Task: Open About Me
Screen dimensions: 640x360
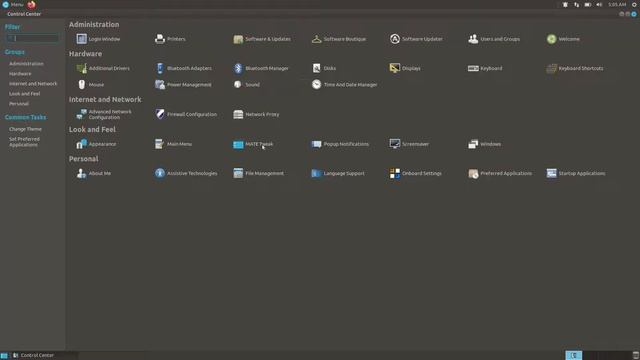Action: [x=93, y=173]
